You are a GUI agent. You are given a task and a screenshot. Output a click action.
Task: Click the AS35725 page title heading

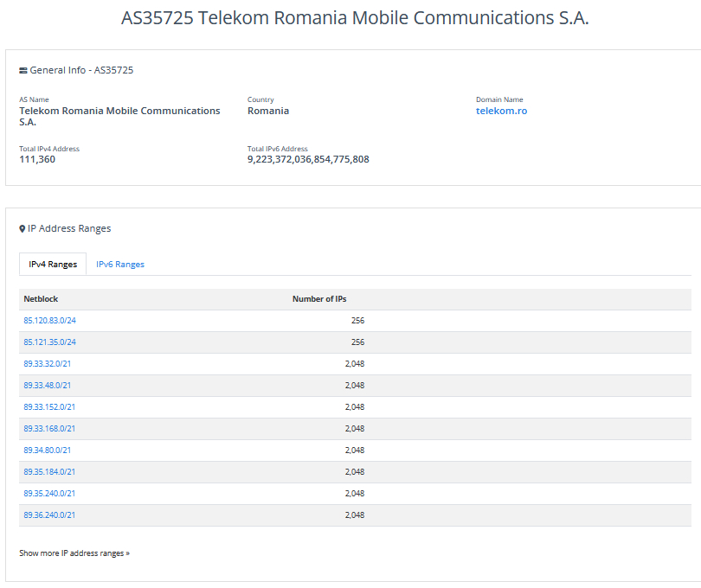point(355,18)
